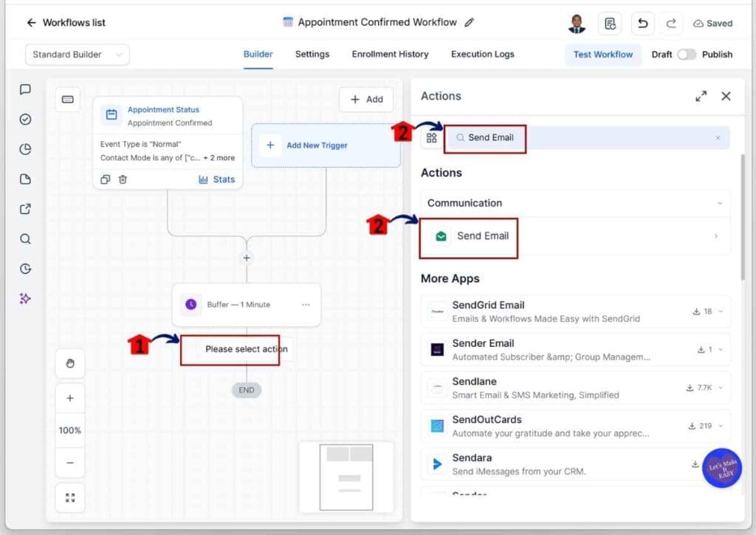Open user profile avatar
This screenshot has width=756, height=535.
pos(577,23)
